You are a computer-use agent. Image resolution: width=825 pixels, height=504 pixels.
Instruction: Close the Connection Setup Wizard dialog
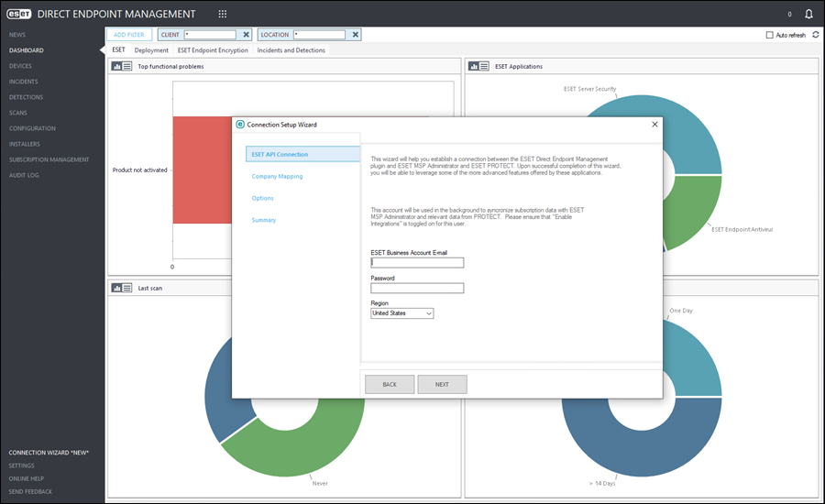click(654, 125)
